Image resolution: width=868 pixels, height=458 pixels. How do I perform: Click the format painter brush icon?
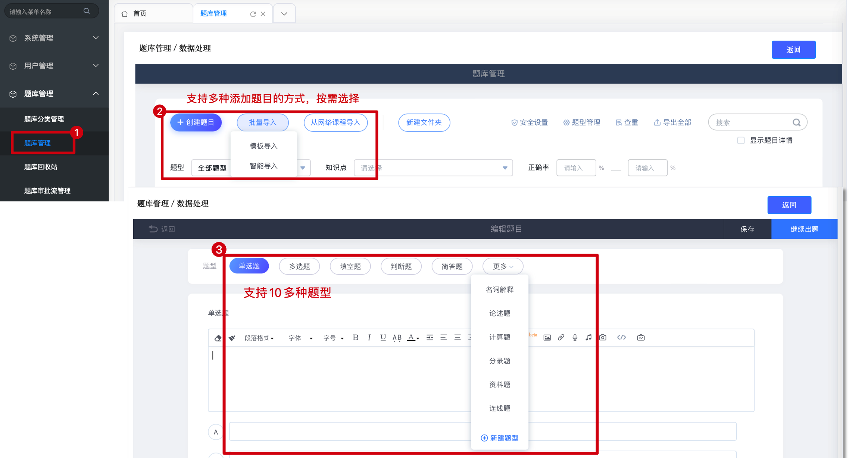[232, 338]
